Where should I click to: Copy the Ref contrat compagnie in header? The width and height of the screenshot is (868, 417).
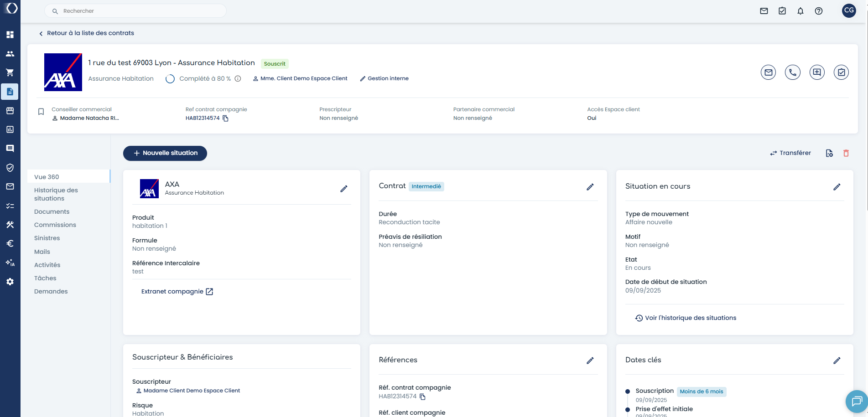225,118
